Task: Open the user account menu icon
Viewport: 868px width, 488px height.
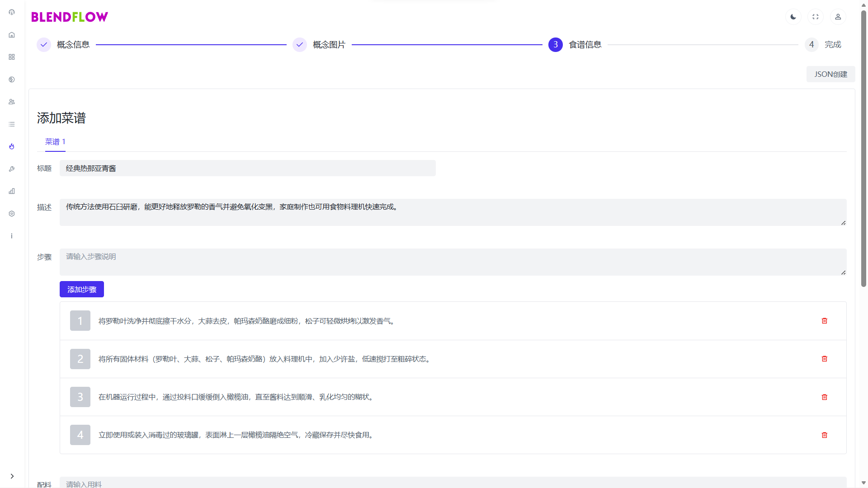Action: pos(838,17)
